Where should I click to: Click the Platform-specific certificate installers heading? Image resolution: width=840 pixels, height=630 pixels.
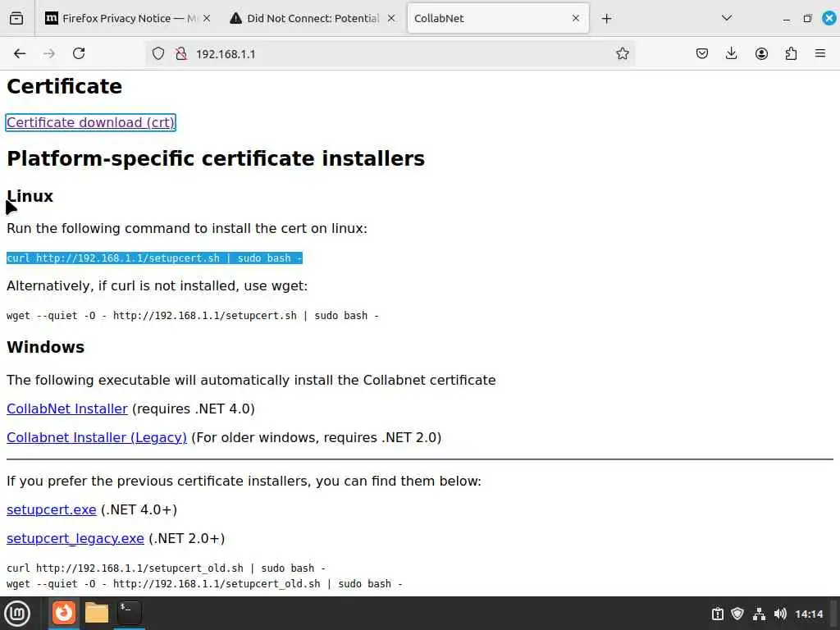(x=216, y=158)
